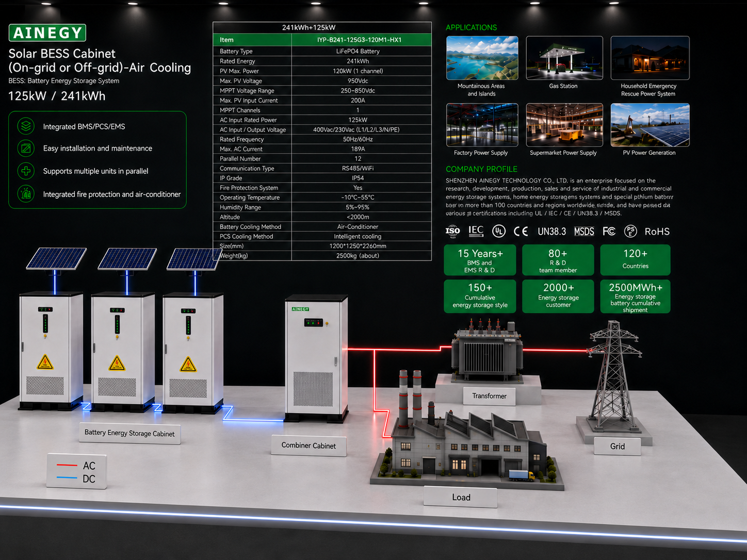Click the UN38.3 certification label
The width and height of the screenshot is (747, 560).
pos(552,232)
